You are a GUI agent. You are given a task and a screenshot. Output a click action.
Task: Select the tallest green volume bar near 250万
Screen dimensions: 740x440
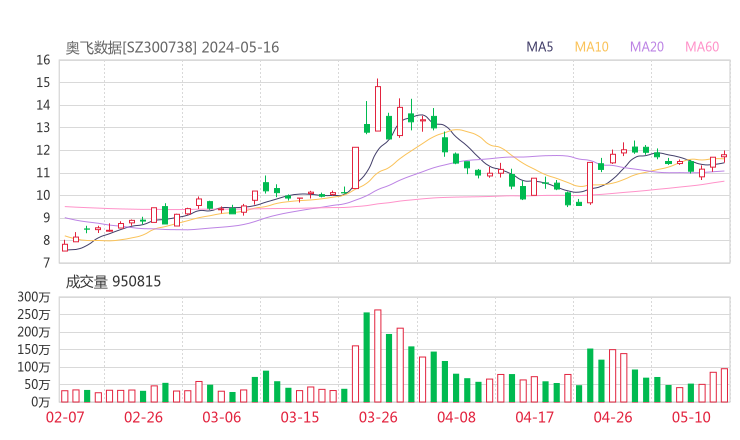click(x=367, y=357)
